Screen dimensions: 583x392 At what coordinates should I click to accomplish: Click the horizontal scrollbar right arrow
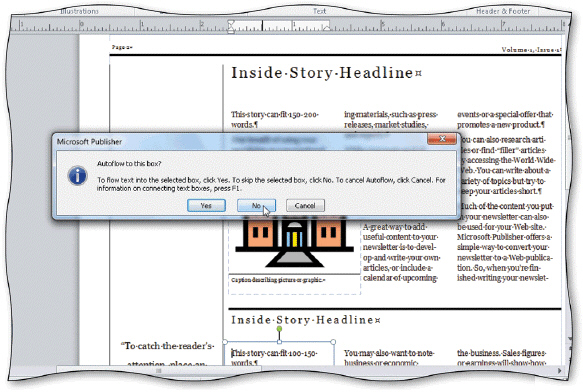560,370
